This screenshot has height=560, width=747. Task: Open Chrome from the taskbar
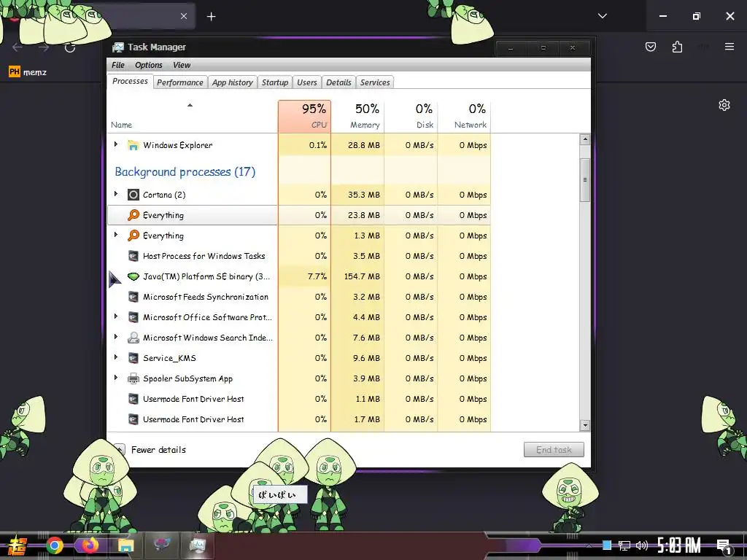55,545
